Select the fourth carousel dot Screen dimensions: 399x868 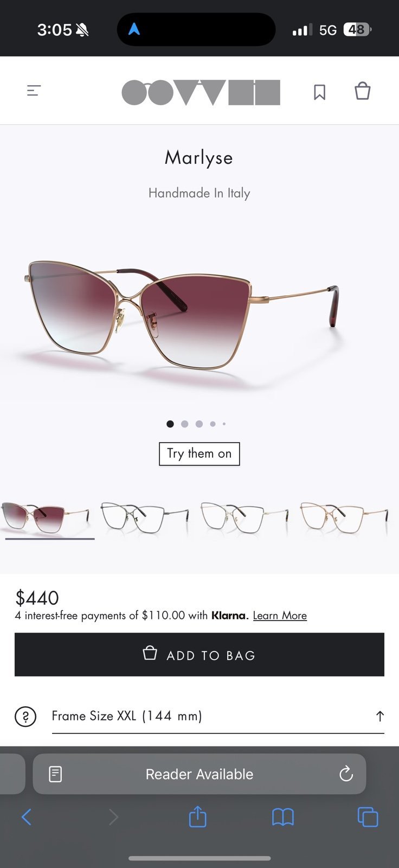point(213,424)
